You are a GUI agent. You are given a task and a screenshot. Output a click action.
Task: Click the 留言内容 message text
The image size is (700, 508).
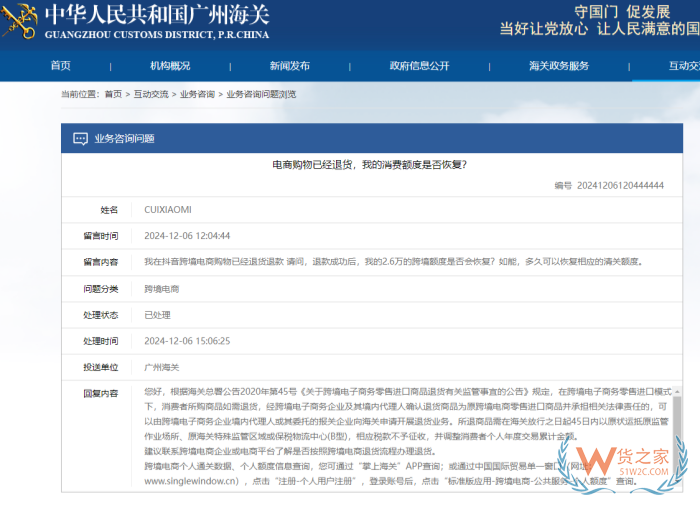[x=393, y=262]
